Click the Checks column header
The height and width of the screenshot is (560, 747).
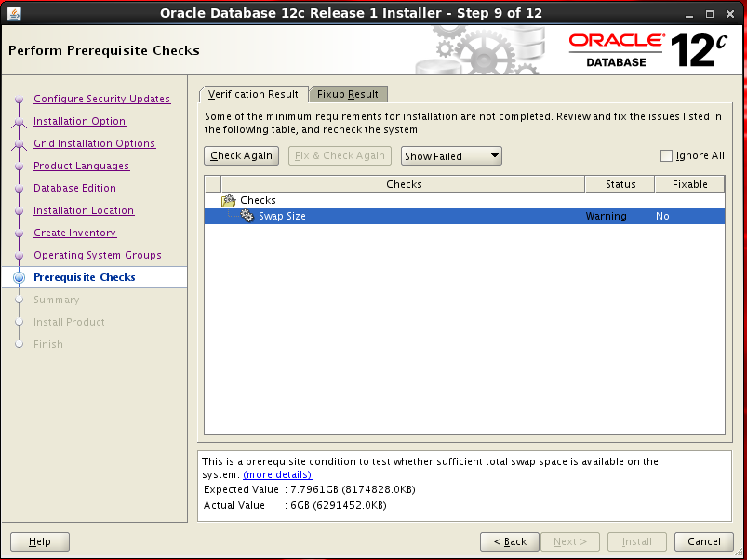tap(403, 184)
